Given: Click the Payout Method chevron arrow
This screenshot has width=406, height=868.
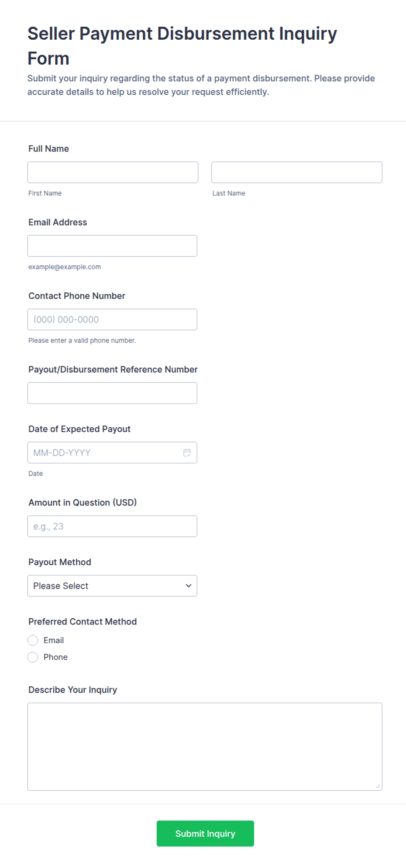Looking at the screenshot, I should (189, 586).
